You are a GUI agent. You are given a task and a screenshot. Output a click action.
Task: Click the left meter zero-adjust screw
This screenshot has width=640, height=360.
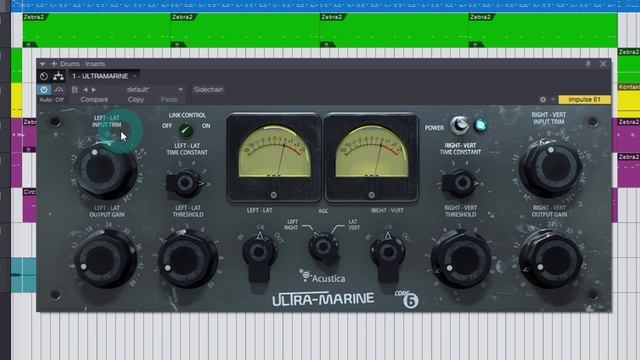pyautogui.click(x=273, y=195)
